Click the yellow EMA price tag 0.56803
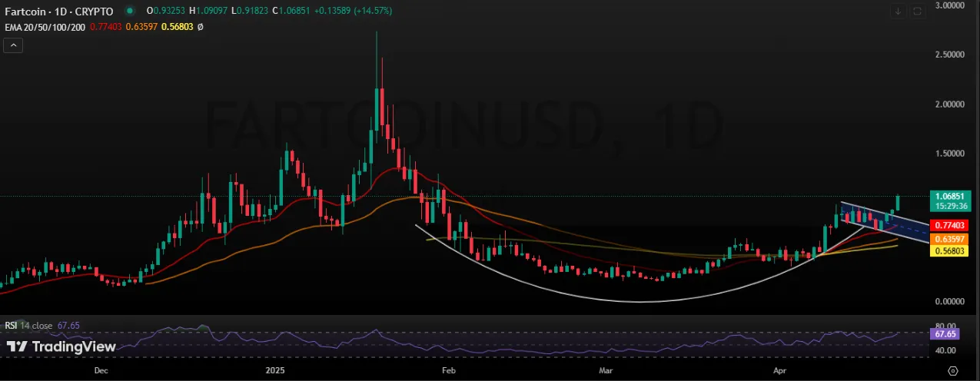980x381 pixels. [952, 250]
